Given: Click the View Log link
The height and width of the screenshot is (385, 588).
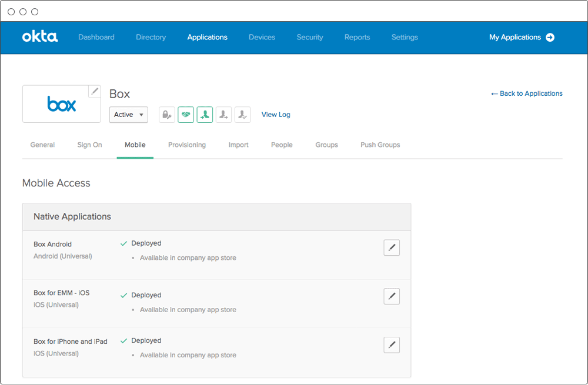Looking at the screenshot, I should pos(276,115).
